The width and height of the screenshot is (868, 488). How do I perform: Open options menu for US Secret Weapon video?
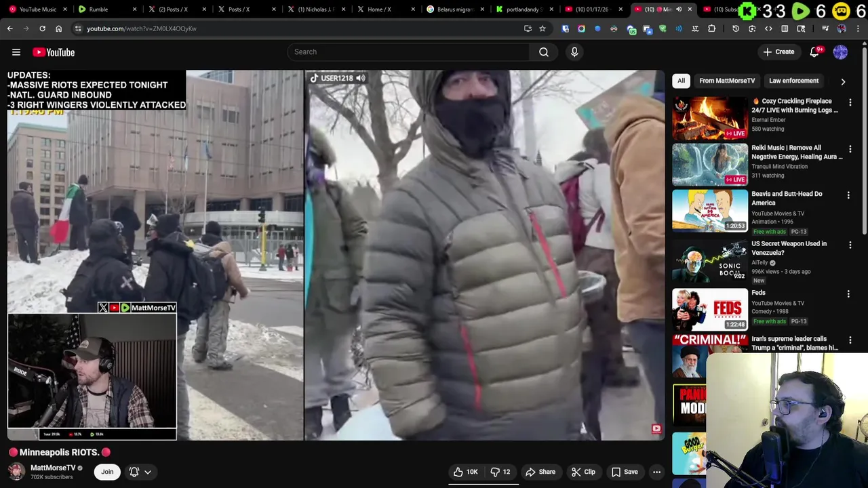tap(850, 245)
